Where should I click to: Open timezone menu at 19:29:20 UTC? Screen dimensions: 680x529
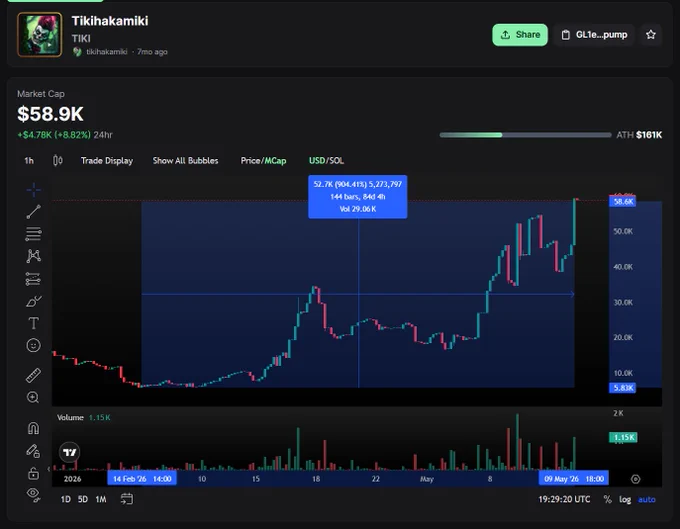(x=564, y=500)
